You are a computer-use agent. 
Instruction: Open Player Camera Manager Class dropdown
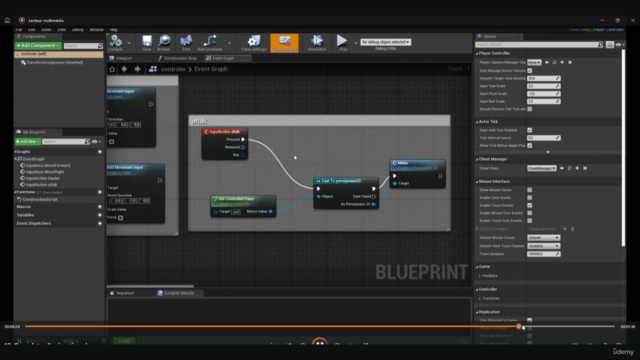[534, 62]
